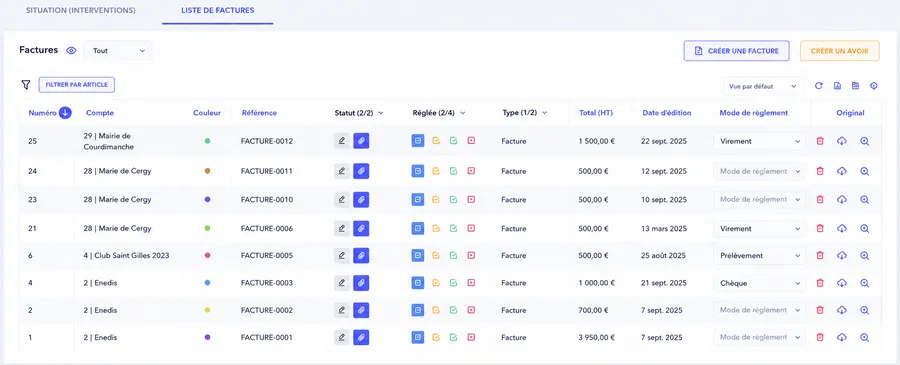This screenshot has height=365, width=900.
Task: Switch to Situation (Interventions) tab
Action: point(81,10)
